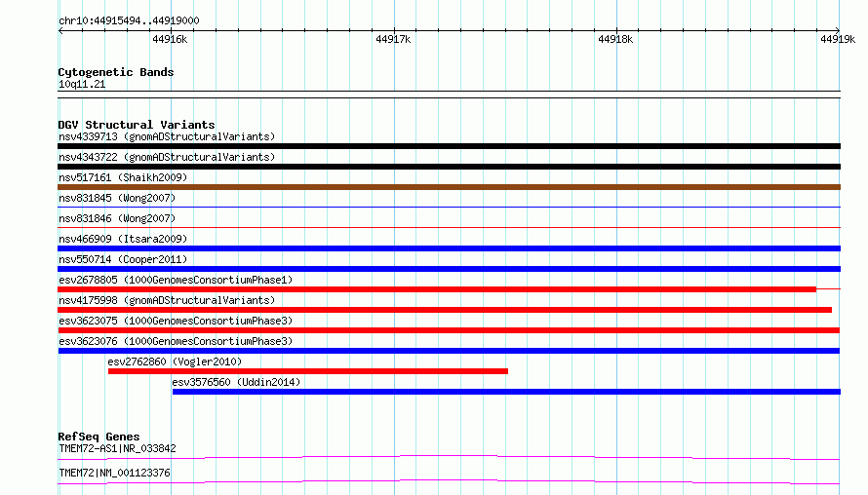The width and height of the screenshot is (868, 495).
Task: Select the red bar under nsv4175998
Action: [x=445, y=310]
